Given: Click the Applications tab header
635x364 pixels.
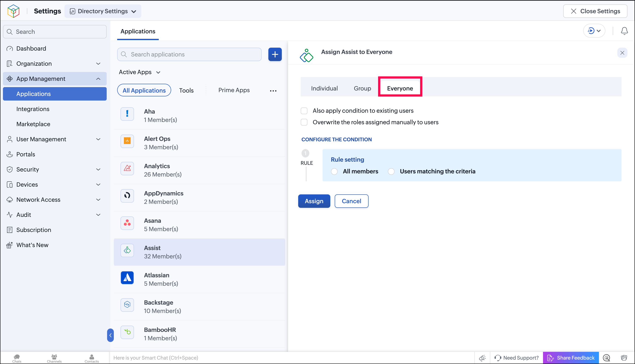Looking at the screenshot, I should [138, 31].
